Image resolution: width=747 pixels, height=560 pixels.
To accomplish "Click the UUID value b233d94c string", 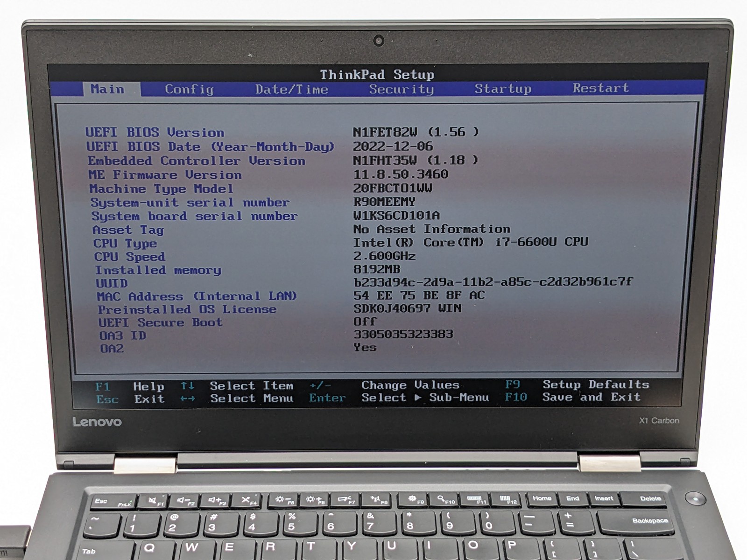I will (493, 281).
